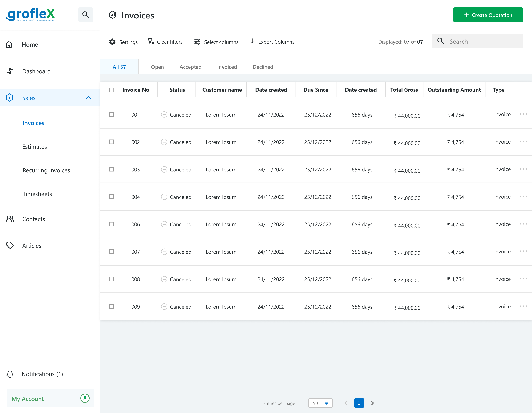Screen dimensions: 532x413
Task: Select the Contacts icon
Action: coord(10,219)
